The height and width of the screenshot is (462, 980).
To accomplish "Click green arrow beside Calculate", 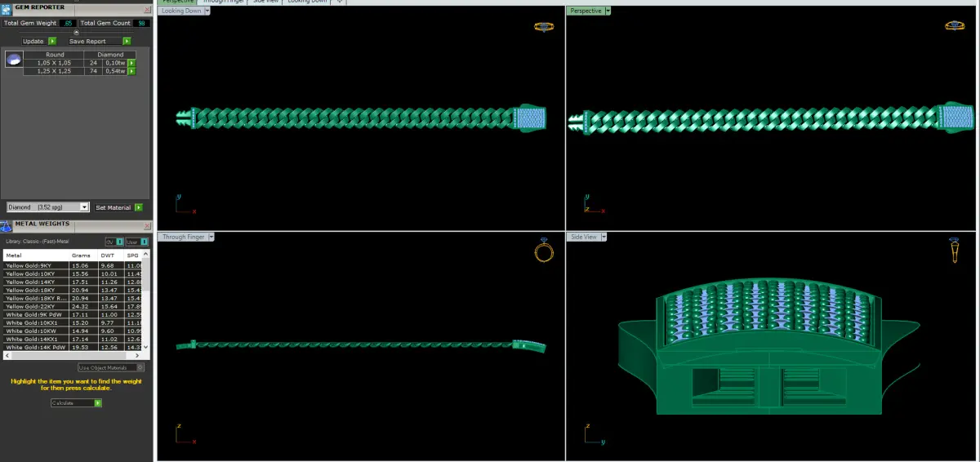I will (98, 403).
